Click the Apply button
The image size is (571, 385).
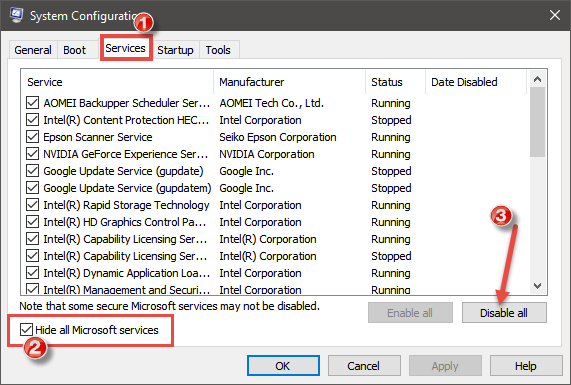pyautogui.click(x=445, y=366)
